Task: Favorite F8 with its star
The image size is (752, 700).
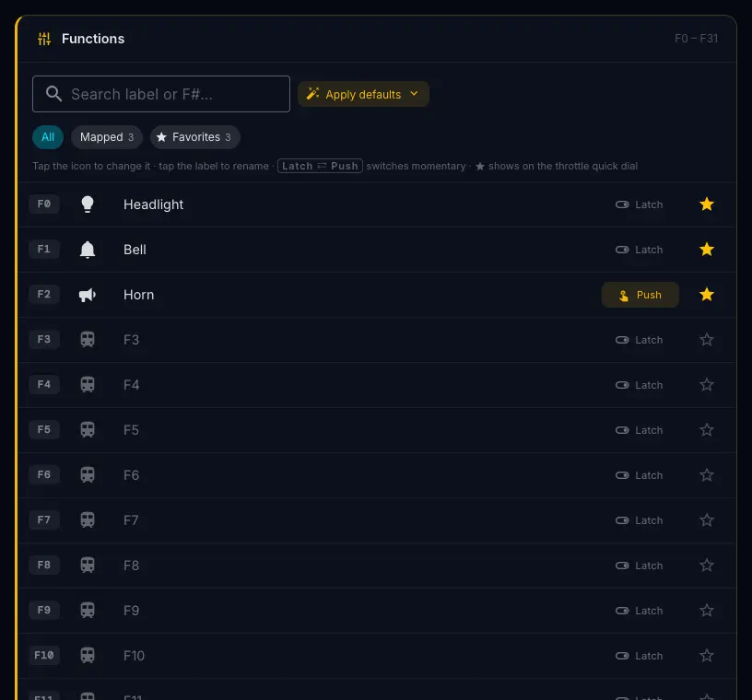Action: tap(707, 565)
